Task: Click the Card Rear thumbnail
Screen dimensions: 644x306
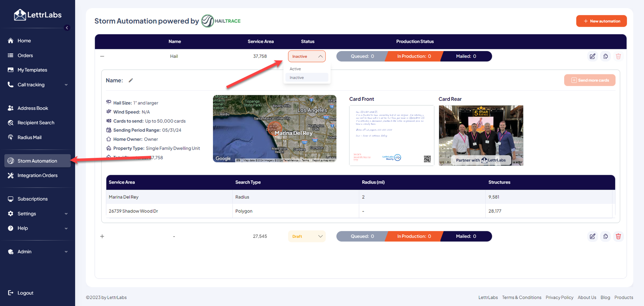Action: 481,135
